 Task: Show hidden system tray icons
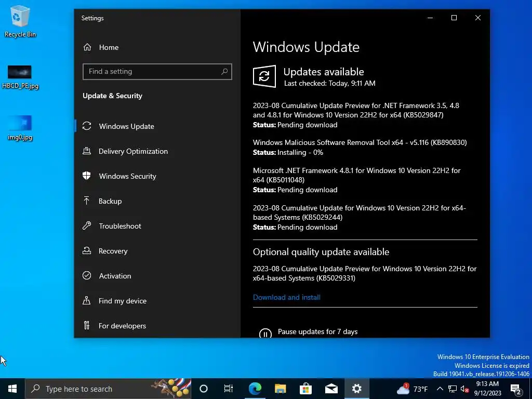click(x=440, y=389)
